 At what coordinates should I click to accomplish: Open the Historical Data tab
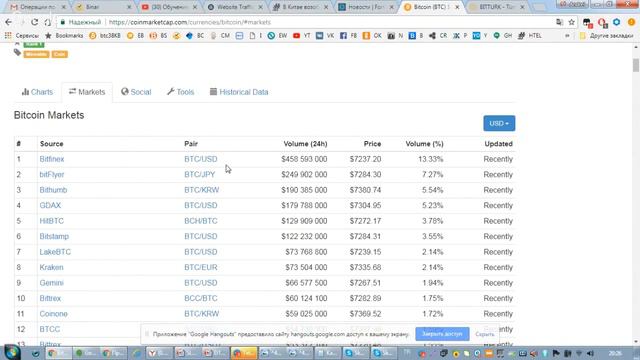[x=239, y=92]
